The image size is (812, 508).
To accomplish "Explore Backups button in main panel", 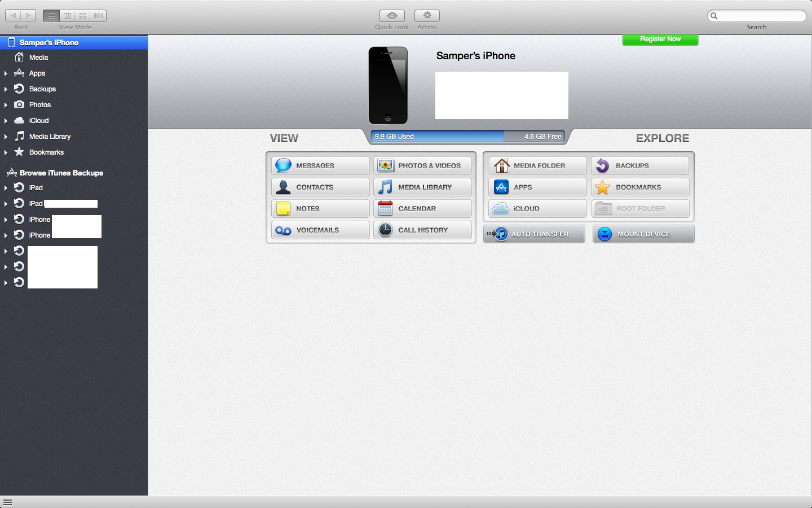I will 640,165.
